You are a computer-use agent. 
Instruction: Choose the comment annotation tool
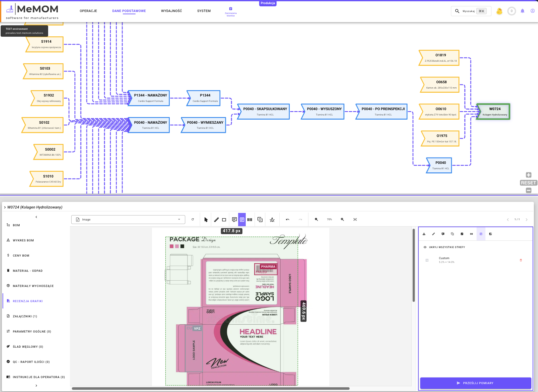234,220
